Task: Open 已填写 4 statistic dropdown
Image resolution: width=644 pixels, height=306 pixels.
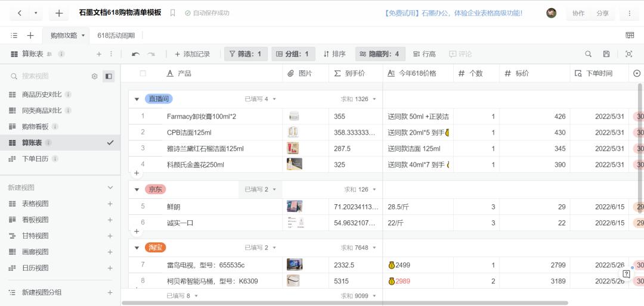Action: pyautogui.click(x=261, y=99)
